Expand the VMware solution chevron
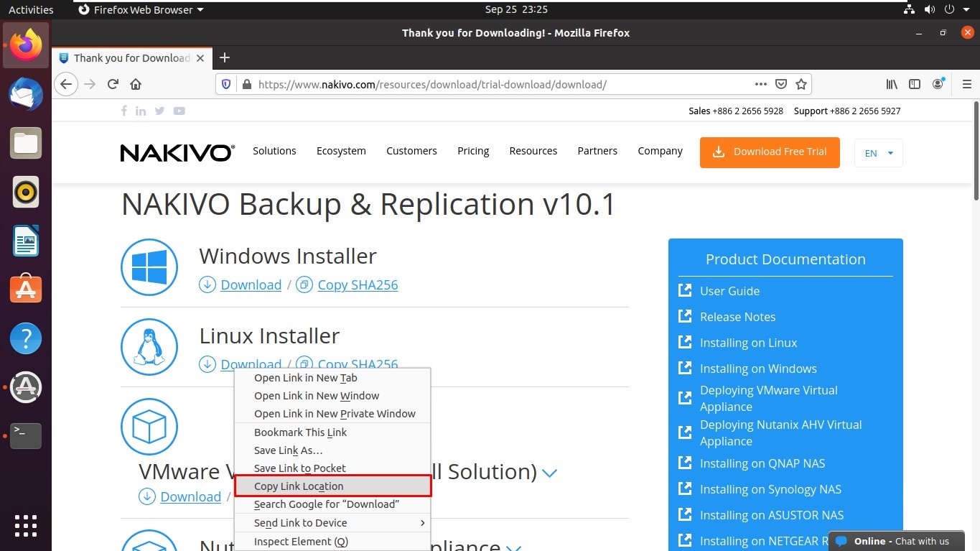This screenshot has height=551, width=980. coord(550,473)
